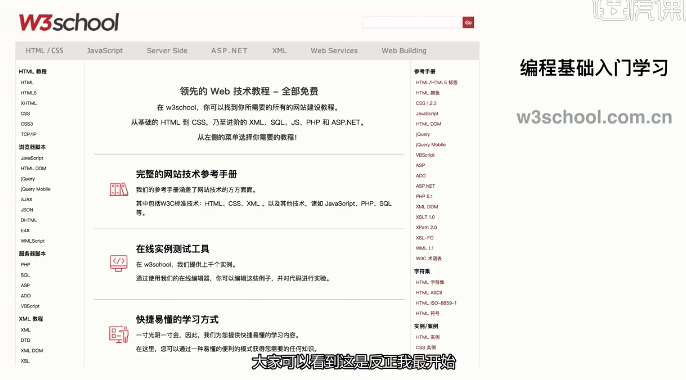The width and height of the screenshot is (686, 380).
Task: Focus the search input field
Action: [x=412, y=22]
